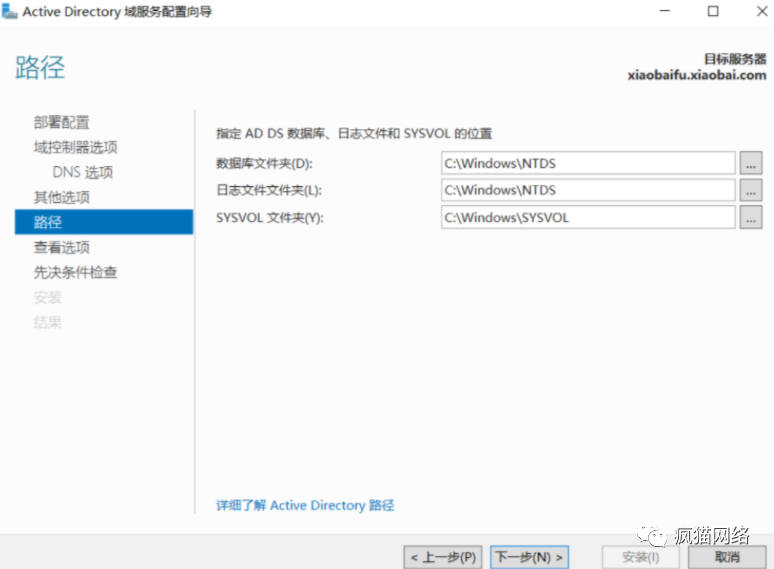This screenshot has height=569, width=774.
Task: Browse for the database folder (数据库文件夹)
Action: (x=751, y=163)
